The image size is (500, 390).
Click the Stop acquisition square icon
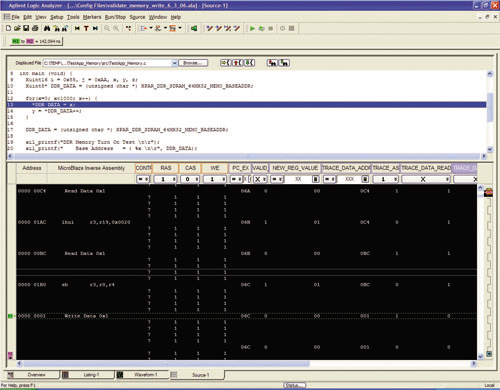pos(271,29)
